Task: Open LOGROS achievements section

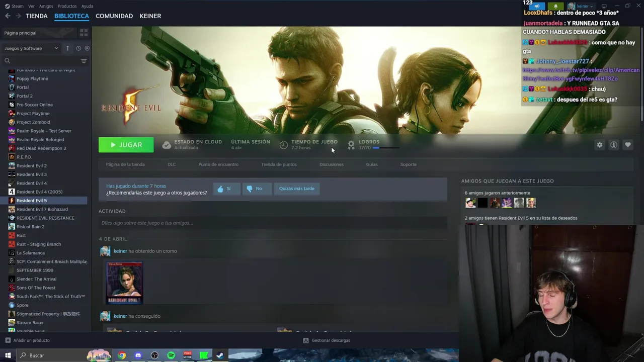Action: click(x=369, y=142)
